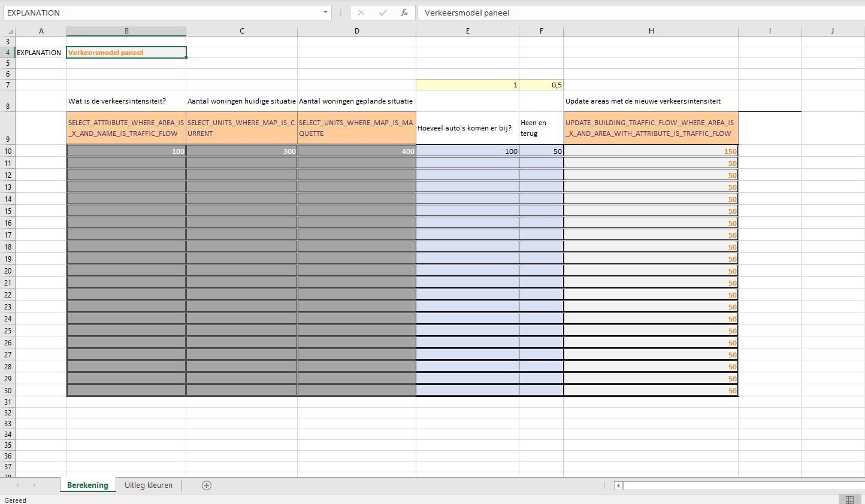865x504 pixels.
Task: Click the Normal view icon in status bar
Action: pyautogui.click(x=849, y=500)
